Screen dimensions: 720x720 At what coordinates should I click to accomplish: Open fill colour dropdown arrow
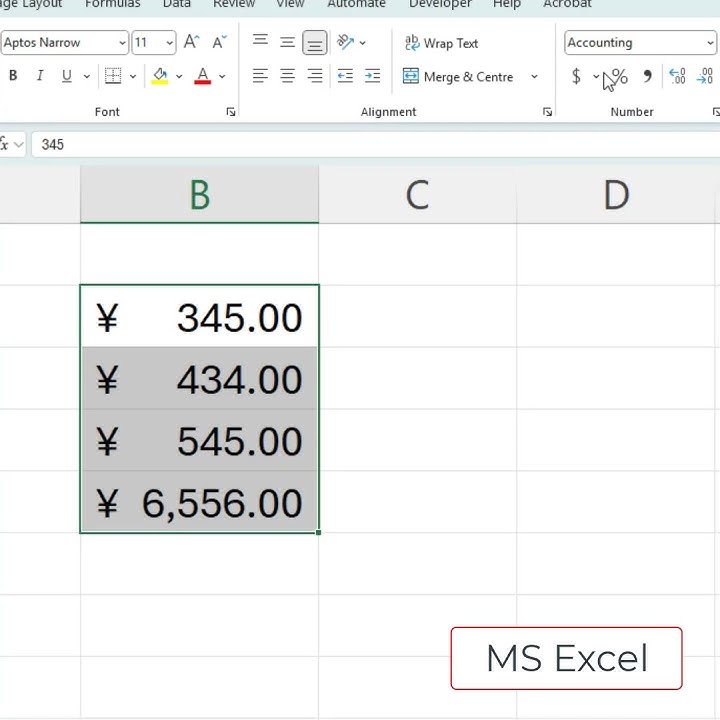[179, 76]
